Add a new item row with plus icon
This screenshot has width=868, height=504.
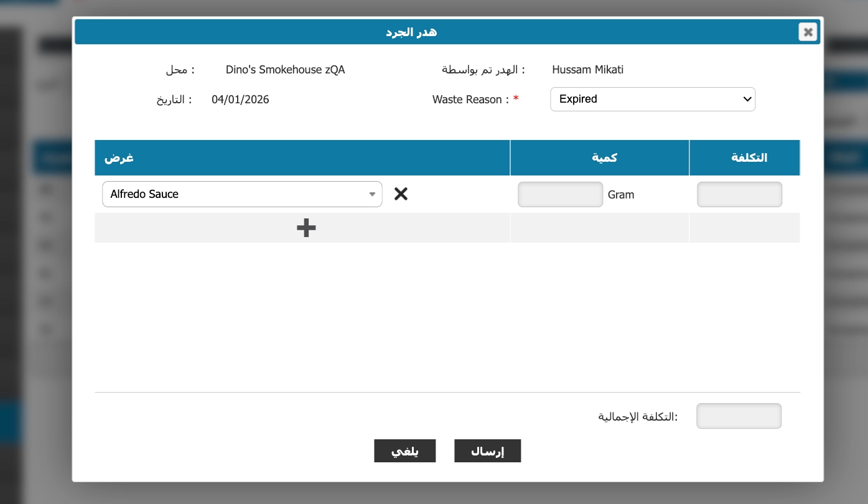pos(306,228)
